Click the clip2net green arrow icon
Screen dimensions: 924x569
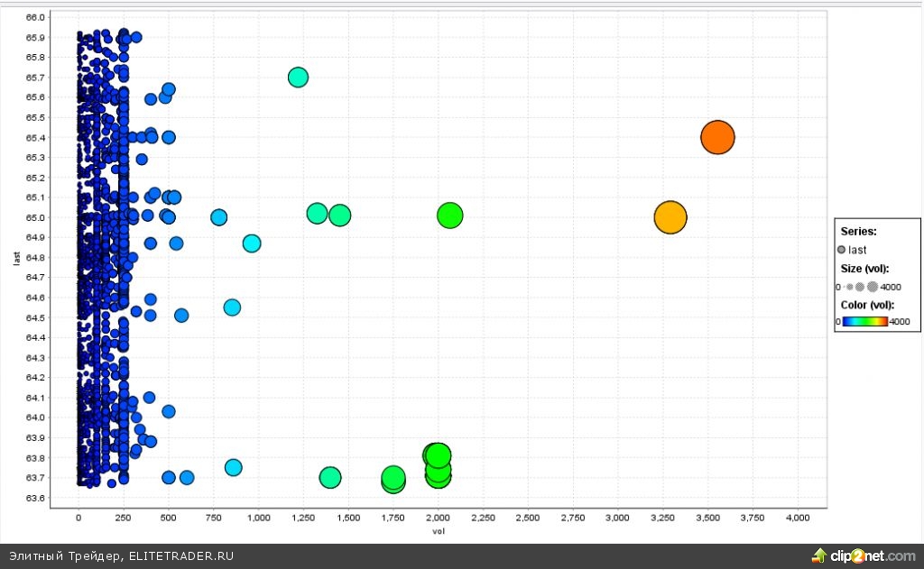click(x=819, y=555)
